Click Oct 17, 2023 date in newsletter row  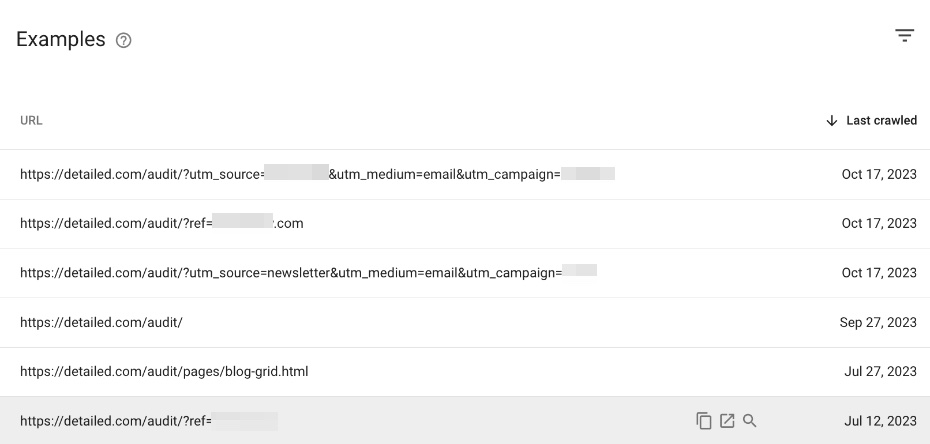879,273
